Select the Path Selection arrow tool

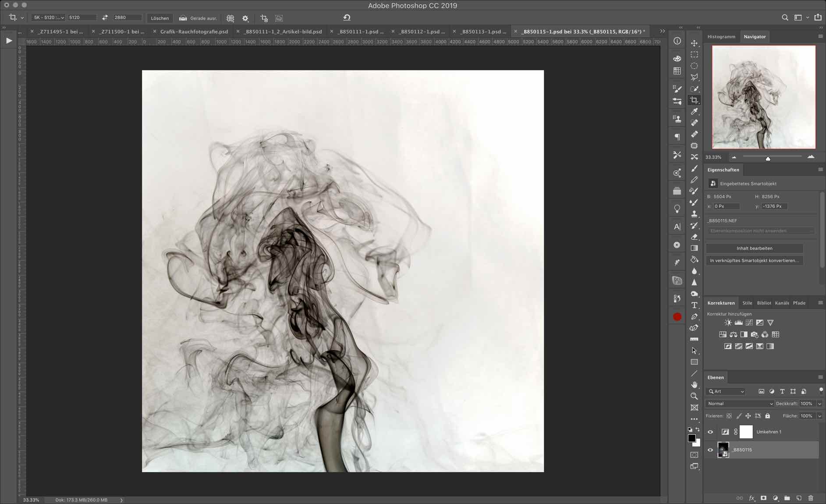pyautogui.click(x=694, y=351)
